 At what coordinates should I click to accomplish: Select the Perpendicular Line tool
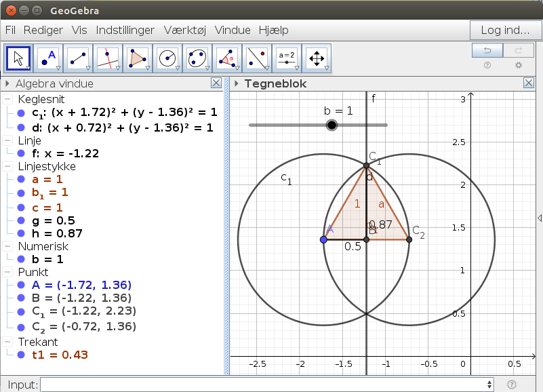[x=108, y=58]
